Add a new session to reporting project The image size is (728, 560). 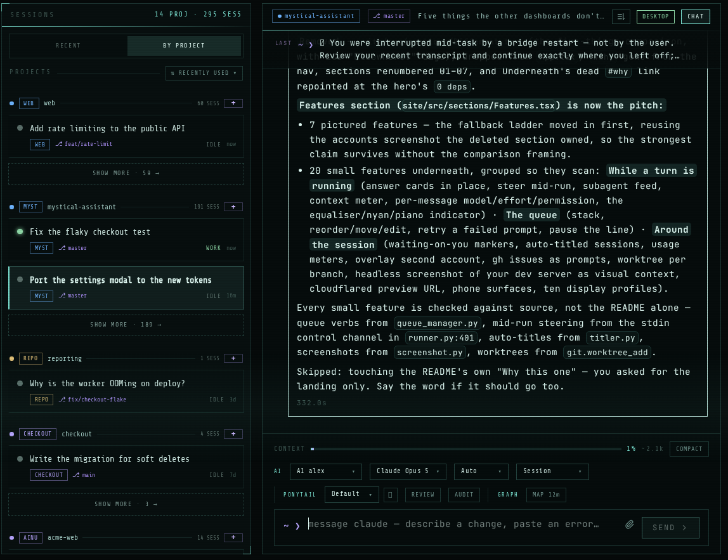click(233, 358)
